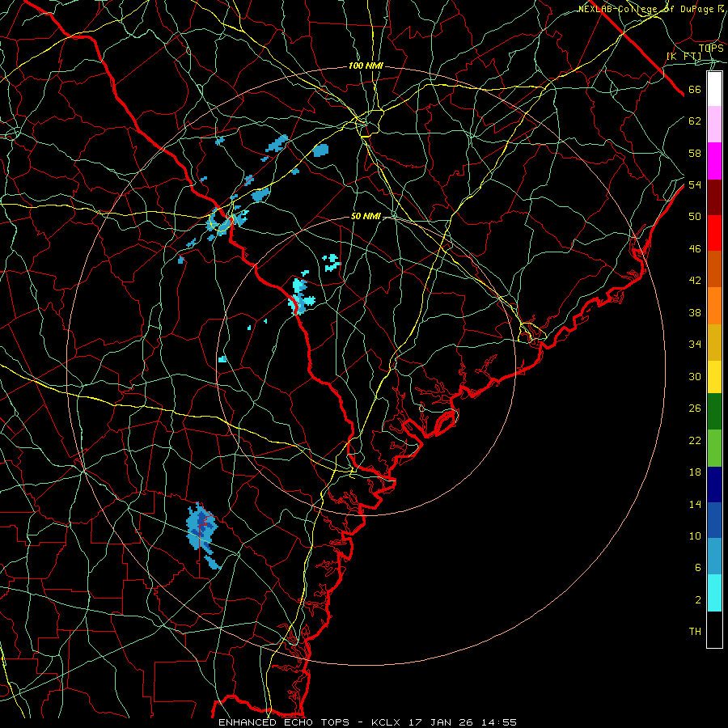Click the magenta color band near 58
Image resolution: width=728 pixels, height=728 pixels.
pyautogui.click(x=714, y=161)
